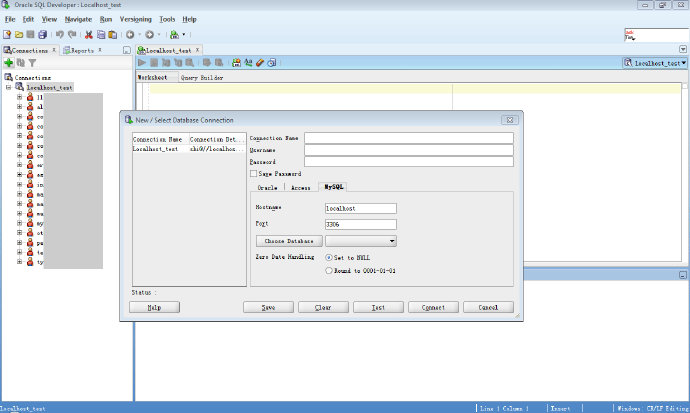Click the Unshared SQL Worksheet icon
The image size is (690, 413).
(236, 62)
